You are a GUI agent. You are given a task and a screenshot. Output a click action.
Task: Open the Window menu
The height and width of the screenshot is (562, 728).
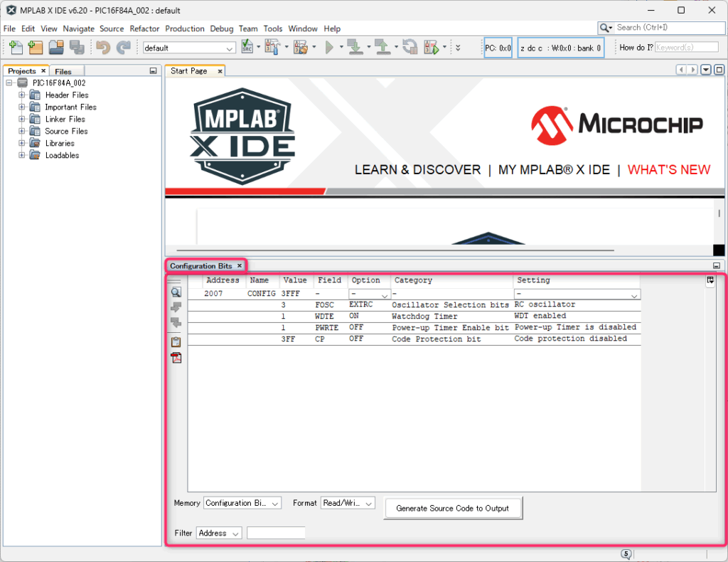303,28
